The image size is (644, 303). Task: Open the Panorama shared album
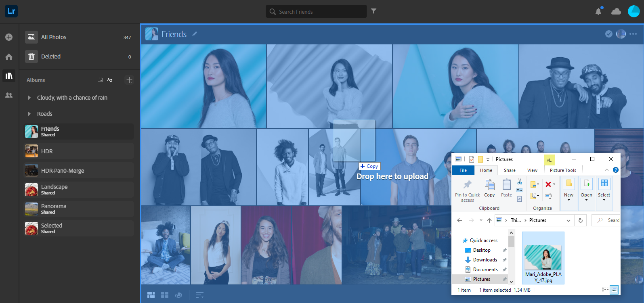coord(79,209)
